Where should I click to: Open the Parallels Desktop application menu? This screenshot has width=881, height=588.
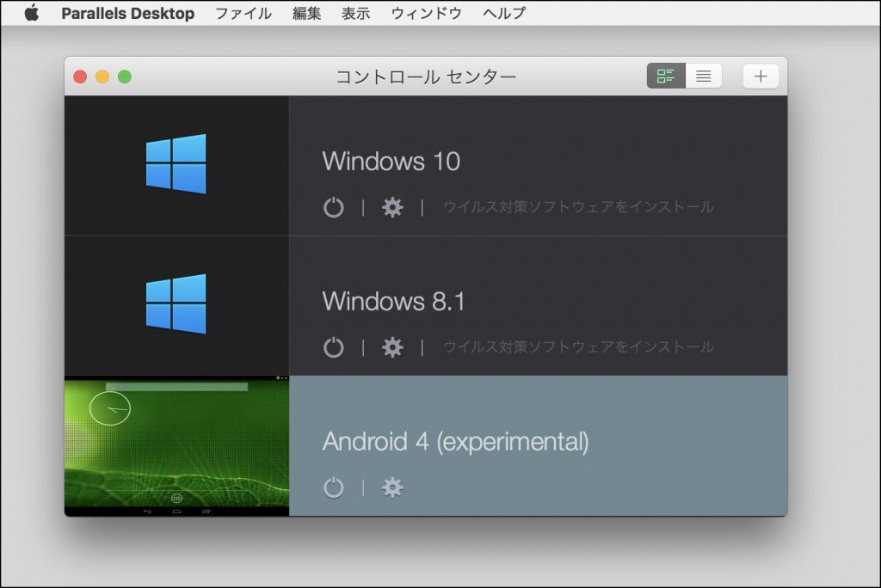[x=127, y=13]
